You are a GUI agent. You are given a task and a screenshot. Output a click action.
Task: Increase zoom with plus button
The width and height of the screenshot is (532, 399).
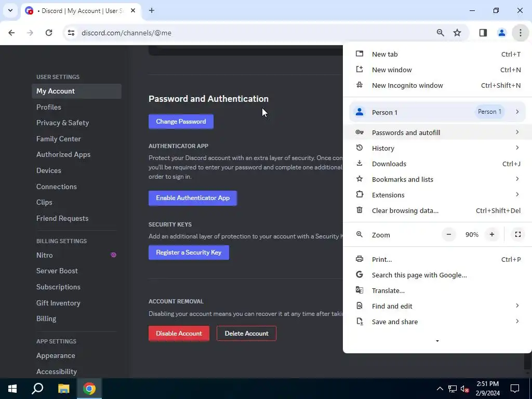click(492, 234)
